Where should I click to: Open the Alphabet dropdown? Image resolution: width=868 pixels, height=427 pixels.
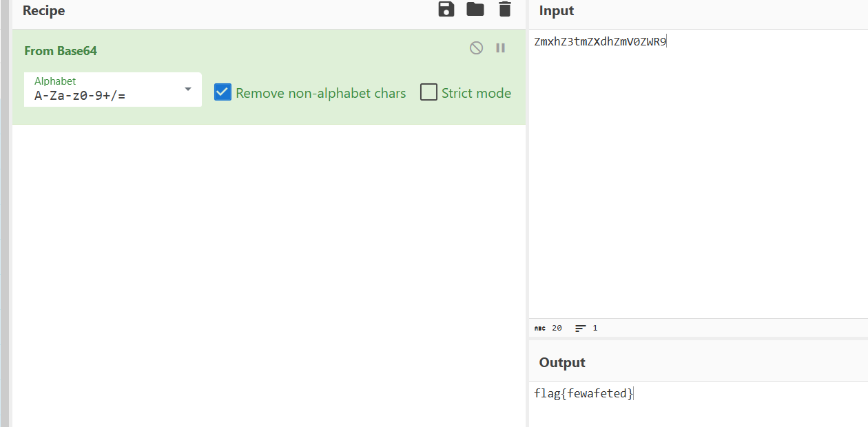(x=113, y=90)
